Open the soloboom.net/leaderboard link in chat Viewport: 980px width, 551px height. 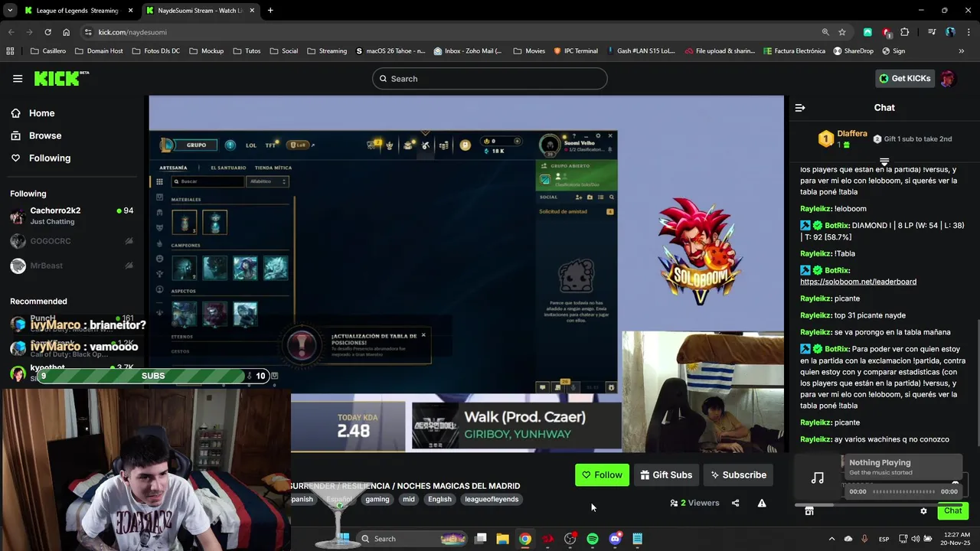(x=858, y=282)
